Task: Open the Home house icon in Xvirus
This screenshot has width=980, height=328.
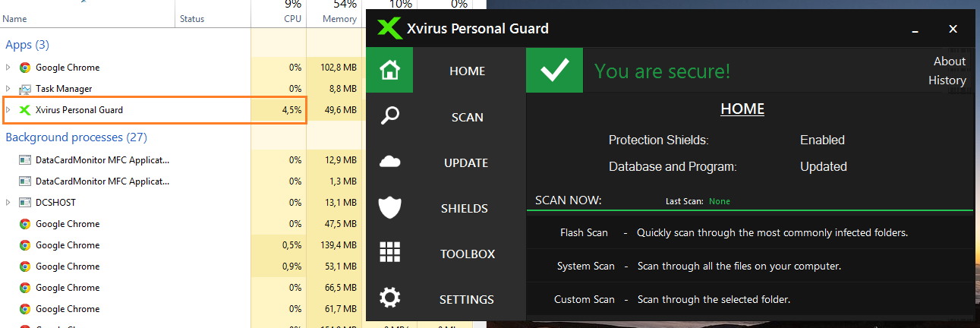Action: (389, 71)
